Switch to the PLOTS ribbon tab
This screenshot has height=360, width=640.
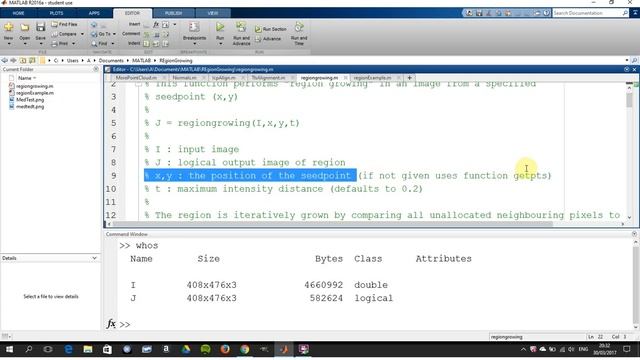[x=56, y=13]
